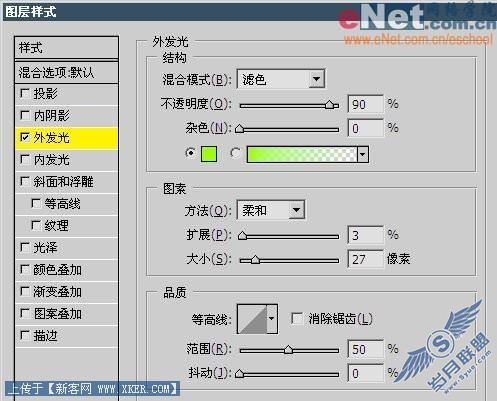Viewport: 497px width, 401px height.
Task: Click the 不透明度 opacity slider handle
Action: 329,104
